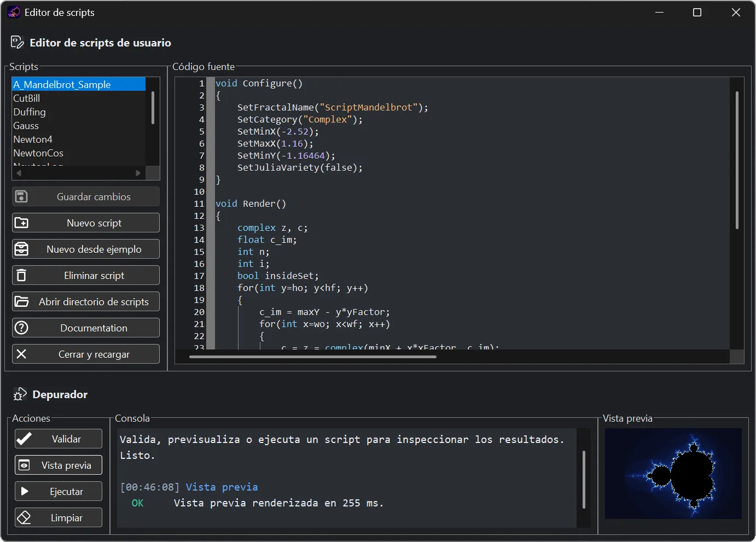Screen dimensions: 756x542
Task: Click the question mark icon on Documentation
Action: tap(21, 328)
